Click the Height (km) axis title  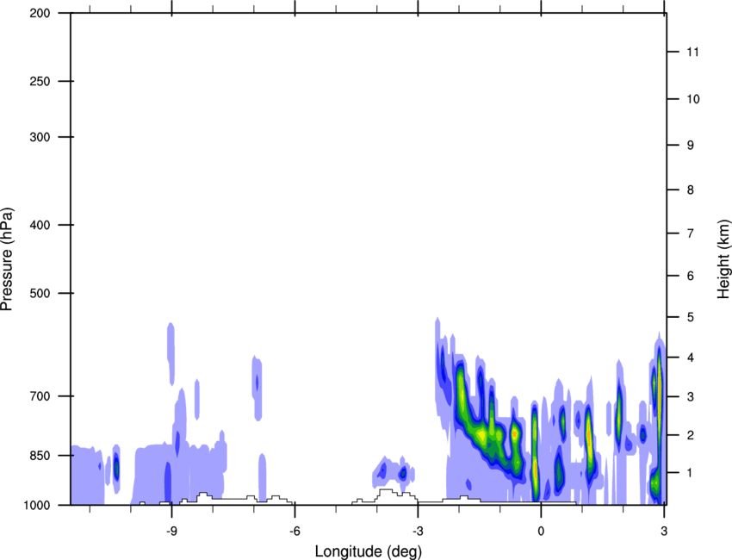(x=723, y=258)
